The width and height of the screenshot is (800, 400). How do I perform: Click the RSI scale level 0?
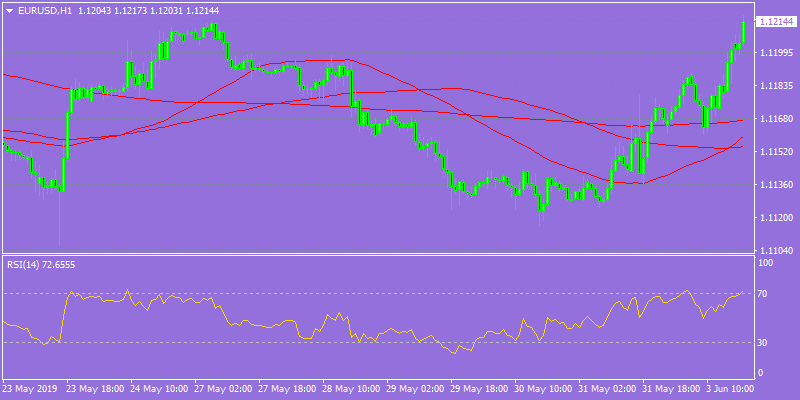tap(761, 373)
